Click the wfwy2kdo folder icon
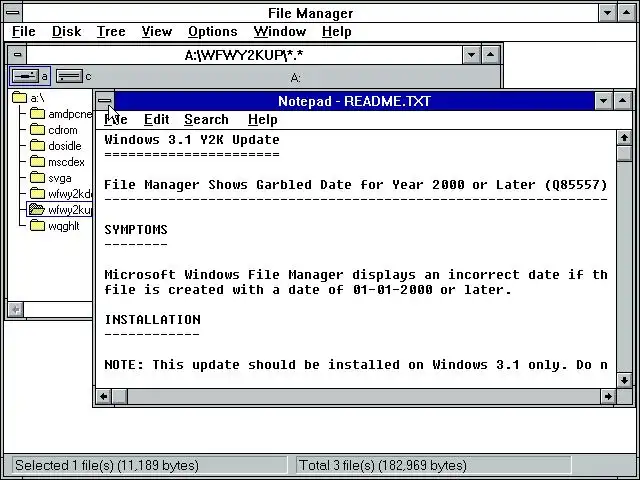 click(37, 193)
